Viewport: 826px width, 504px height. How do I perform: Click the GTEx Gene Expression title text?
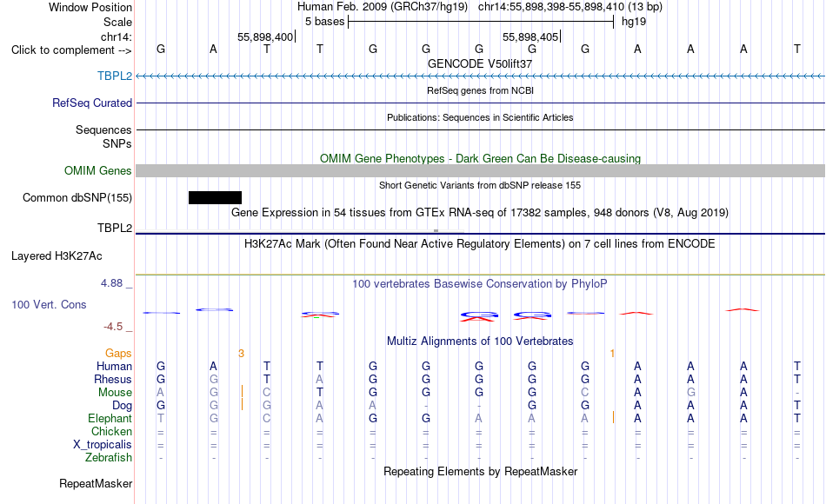(x=480, y=212)
